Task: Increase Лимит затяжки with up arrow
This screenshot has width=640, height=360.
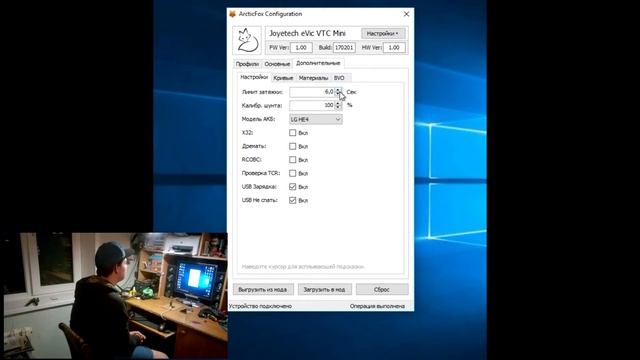Action: [338, 90]
